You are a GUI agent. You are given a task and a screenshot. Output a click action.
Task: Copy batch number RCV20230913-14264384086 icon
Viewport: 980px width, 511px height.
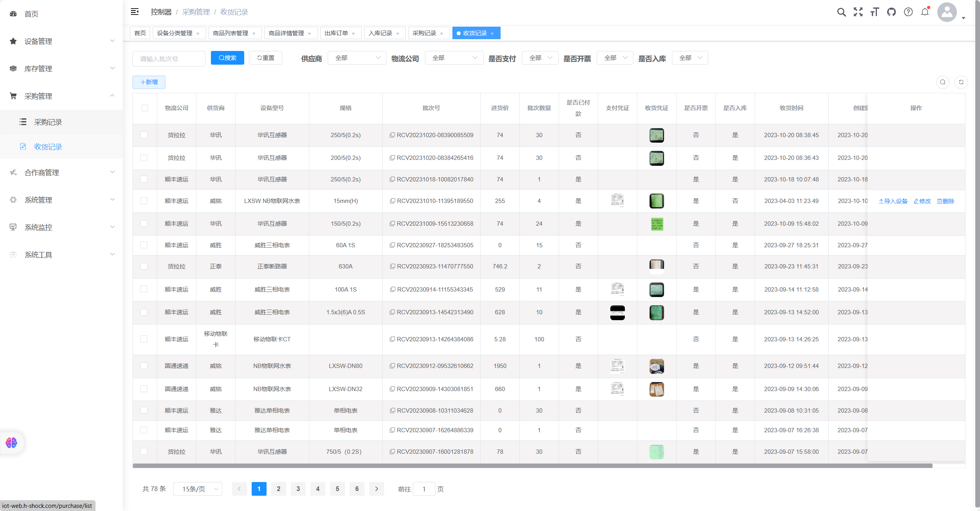(x=392, y=339)
